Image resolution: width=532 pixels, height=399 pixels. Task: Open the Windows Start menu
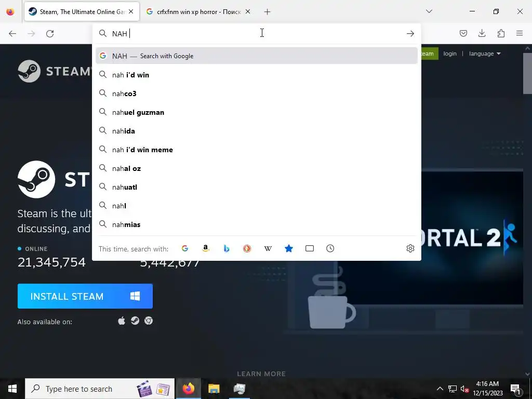[x=12, y=389]
